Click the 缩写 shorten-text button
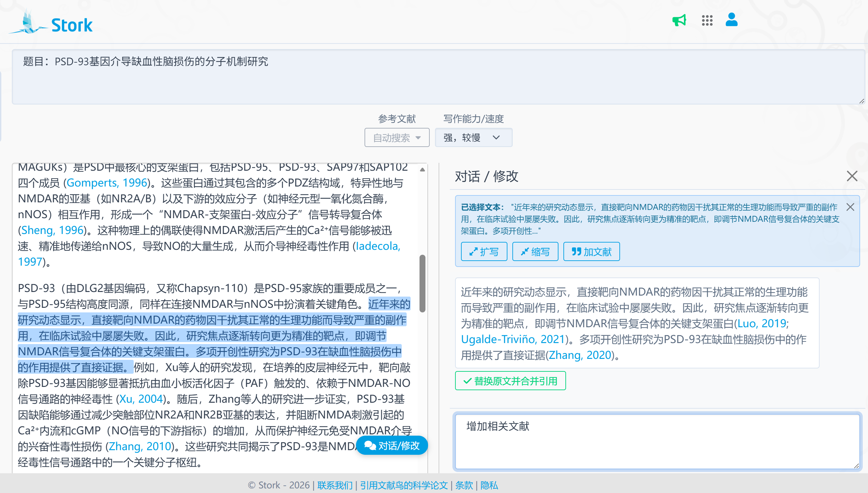Screen dimensions: 868x493 pyautogui.click(x=535, y=251)
